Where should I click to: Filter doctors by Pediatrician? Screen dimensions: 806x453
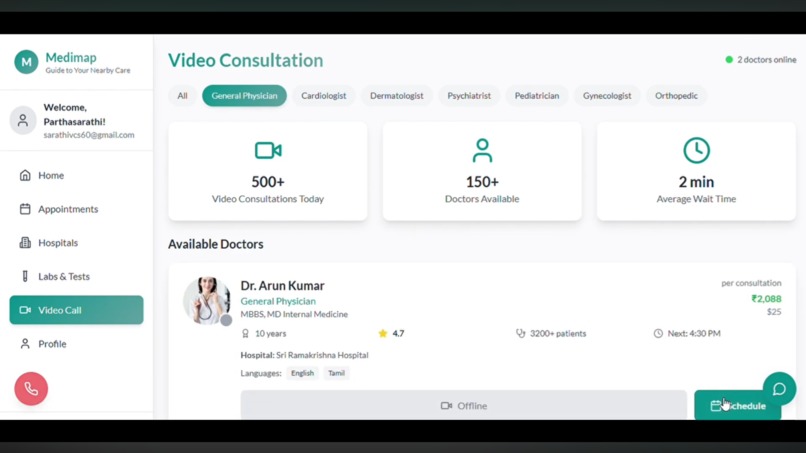tap(537, 96)
